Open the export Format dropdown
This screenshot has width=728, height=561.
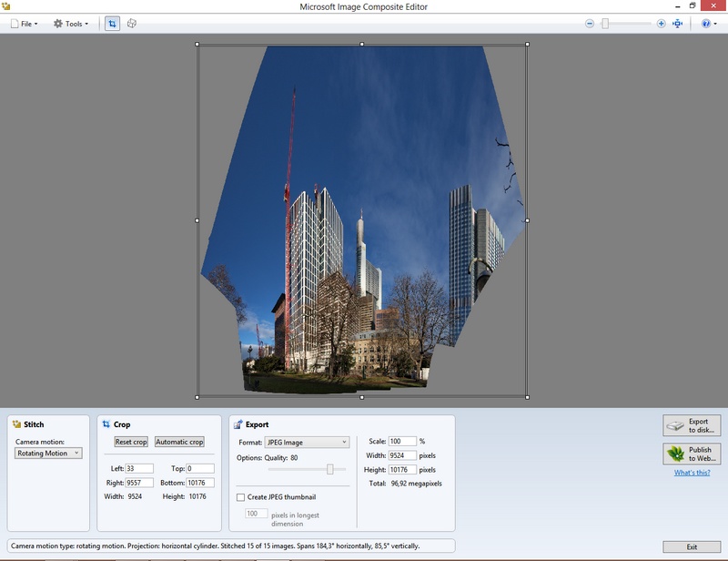pos(306,442)
